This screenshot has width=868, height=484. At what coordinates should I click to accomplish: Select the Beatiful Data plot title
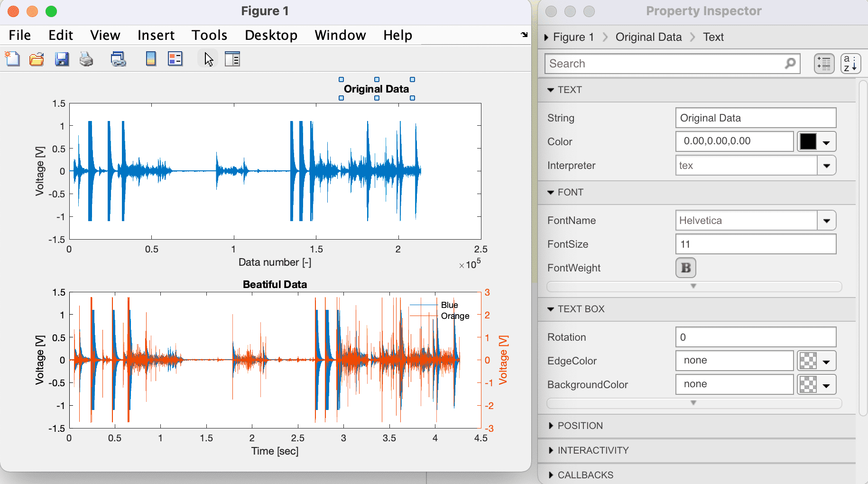tap(275, 284)
